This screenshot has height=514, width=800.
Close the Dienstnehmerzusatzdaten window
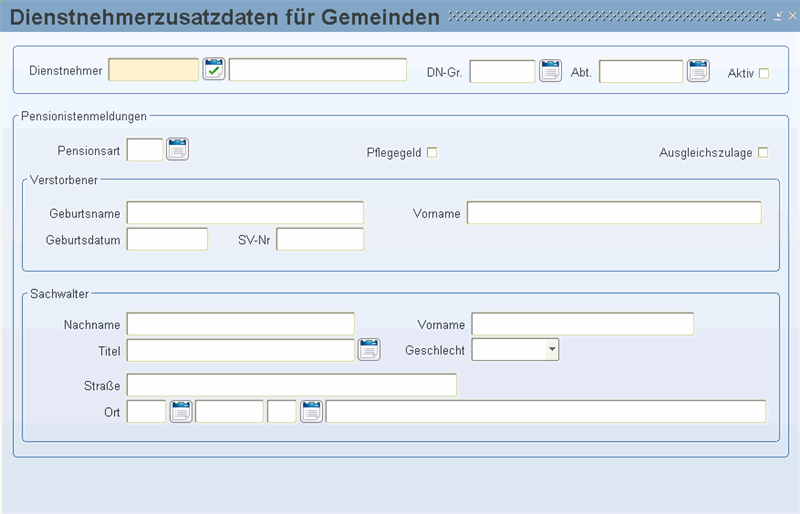click(x=792, y=16)
